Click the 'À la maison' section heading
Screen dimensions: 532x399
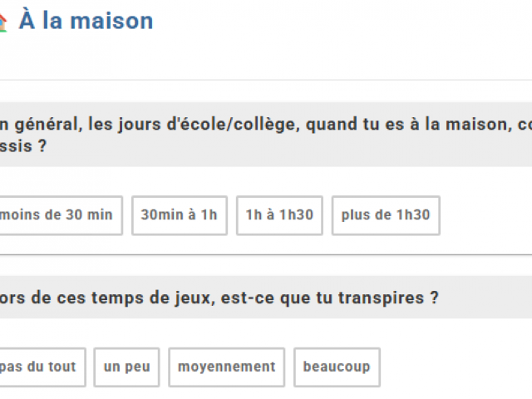(x=86, y=21)
